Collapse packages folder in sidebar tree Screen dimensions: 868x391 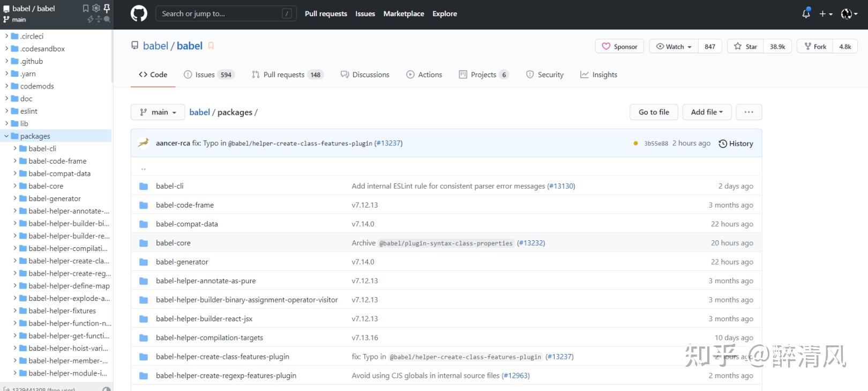click(x=6, y=136)
